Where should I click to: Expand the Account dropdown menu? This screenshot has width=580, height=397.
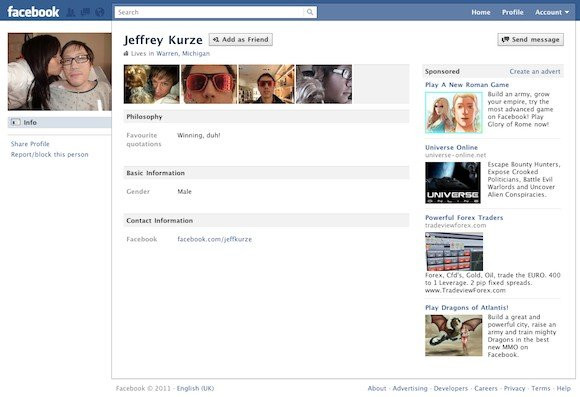click(552, 12)
